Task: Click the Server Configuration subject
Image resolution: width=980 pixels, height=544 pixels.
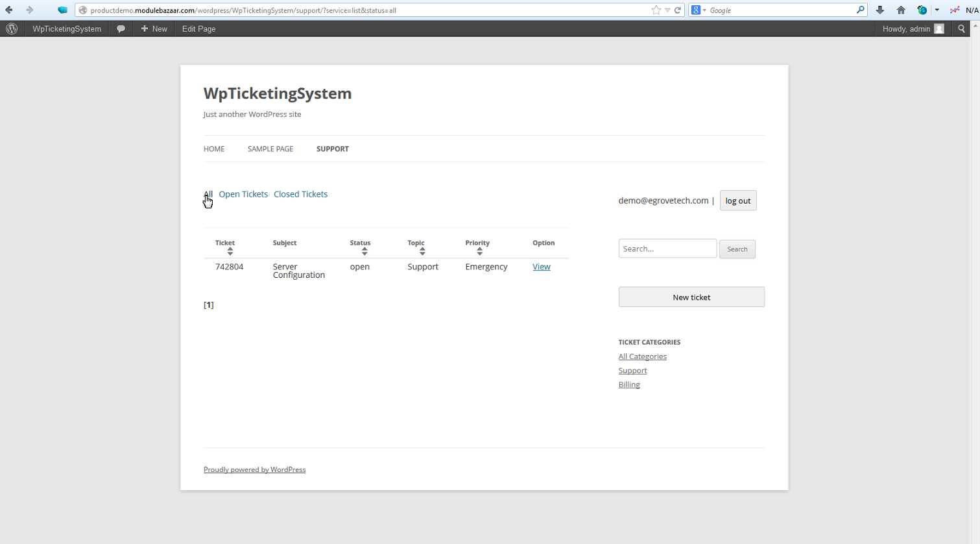Action: [299, 271]
